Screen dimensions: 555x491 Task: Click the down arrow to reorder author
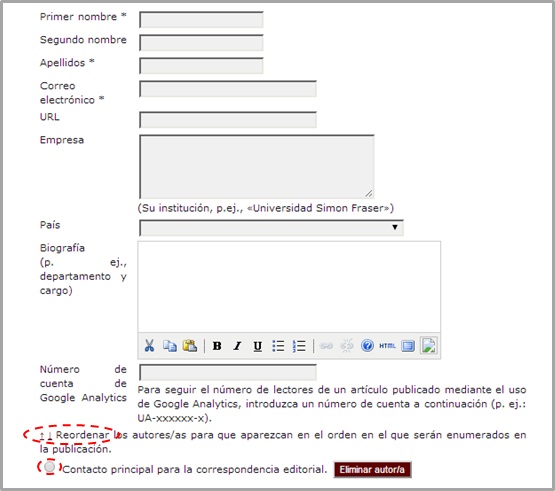[50, 436]
